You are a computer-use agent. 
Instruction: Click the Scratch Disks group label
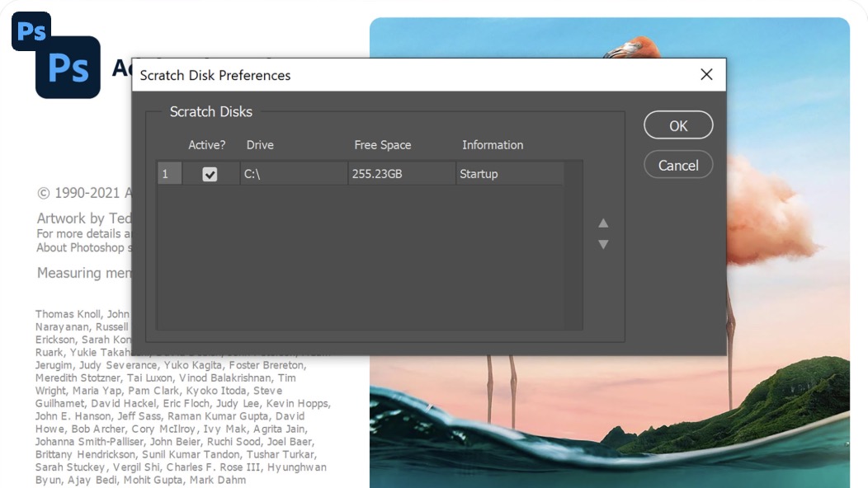[211, 112]
